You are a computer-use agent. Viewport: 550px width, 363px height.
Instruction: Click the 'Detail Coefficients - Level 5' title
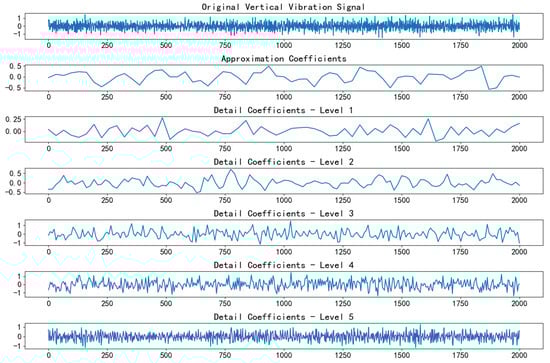coord(283,317)
